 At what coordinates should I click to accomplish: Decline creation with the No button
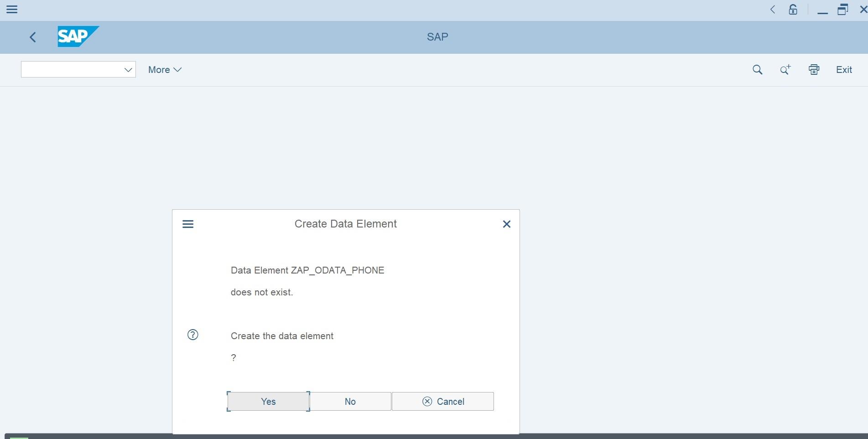click(x=350, y=401)
